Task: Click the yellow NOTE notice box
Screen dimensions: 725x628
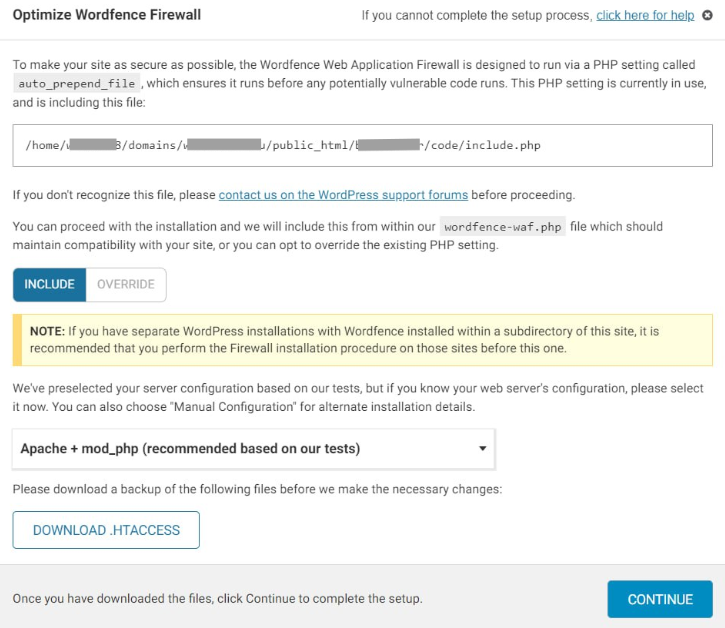Action: click(362, 340)
